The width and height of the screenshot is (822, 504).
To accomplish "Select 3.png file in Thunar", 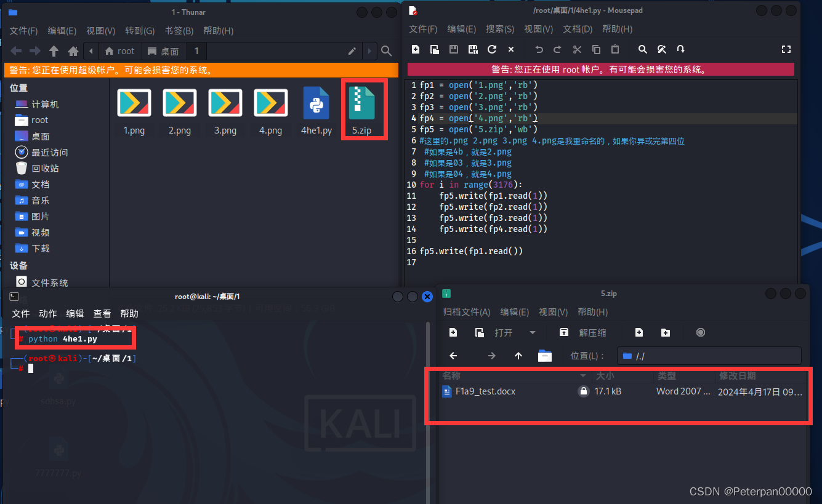I will pyautogui.click(x=225, y=111).
